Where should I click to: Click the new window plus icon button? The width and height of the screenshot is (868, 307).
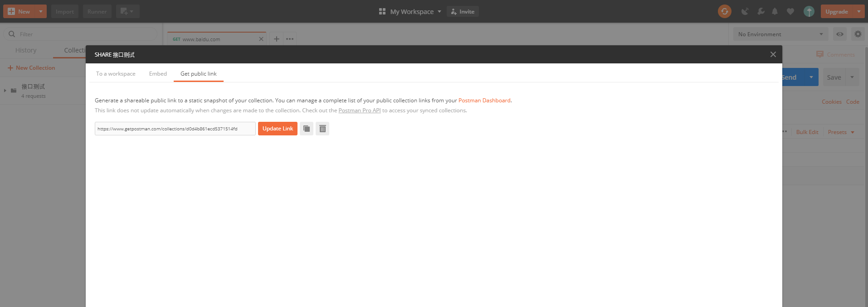coord(127,11)
